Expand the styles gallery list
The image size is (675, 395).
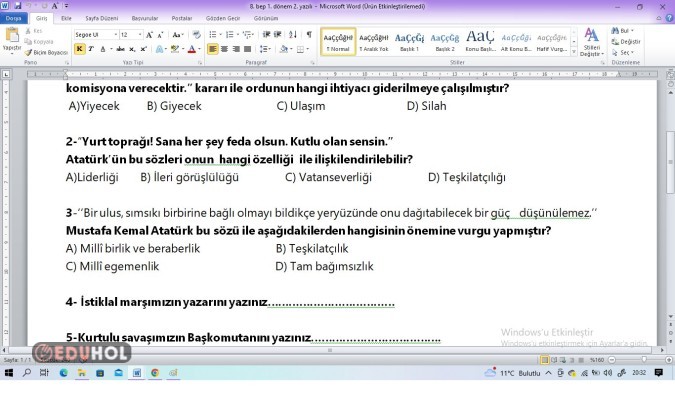[573, 51]
